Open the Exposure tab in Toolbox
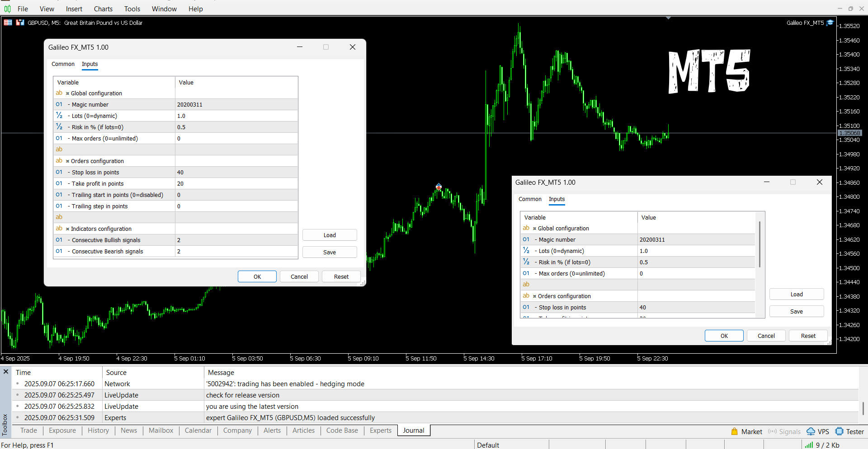The image size is (868, 449). tap(62, 430)
